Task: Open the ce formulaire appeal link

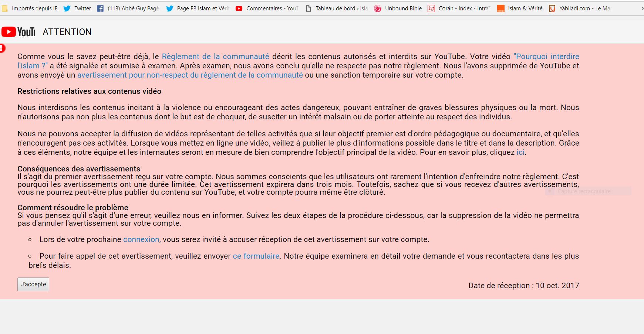Action: [x=256, y=256]
